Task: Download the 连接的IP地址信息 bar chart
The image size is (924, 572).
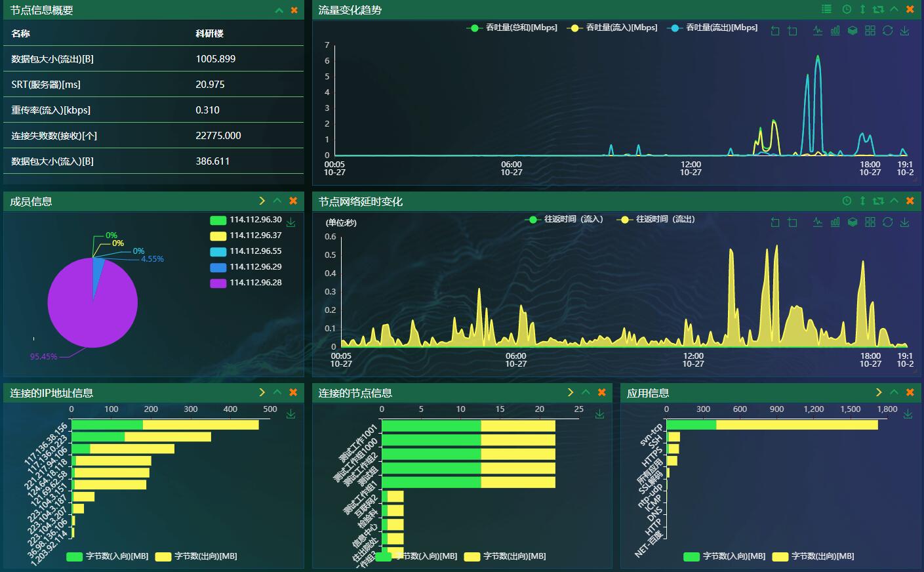Action: 291,414
